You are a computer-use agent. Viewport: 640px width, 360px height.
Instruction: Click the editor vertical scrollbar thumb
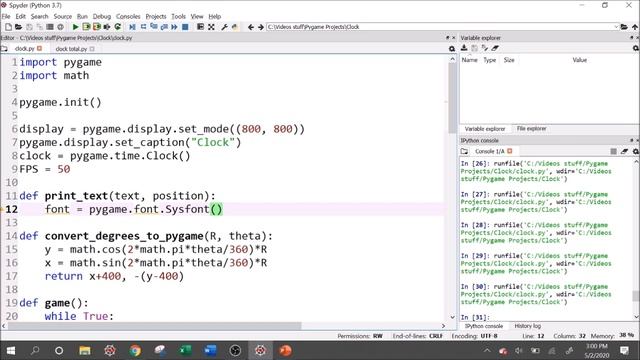pyautogui.click(x=452, y=98)
